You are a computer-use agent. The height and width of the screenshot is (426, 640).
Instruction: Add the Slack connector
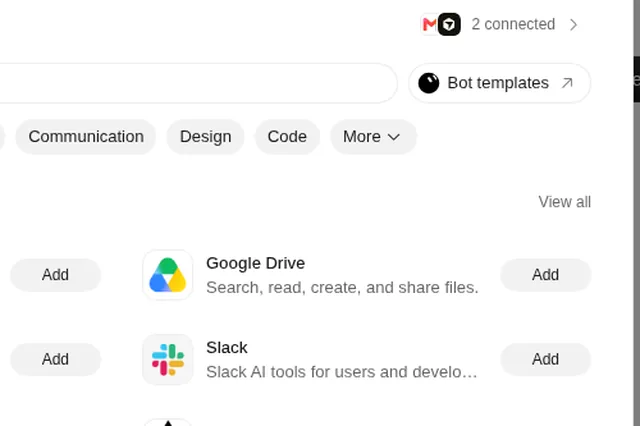coord(546,359)
